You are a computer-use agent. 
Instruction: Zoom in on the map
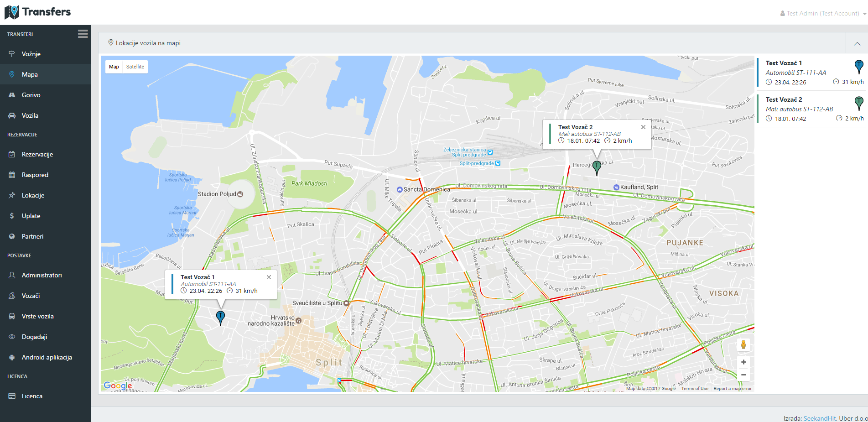[x=743, y=362]
